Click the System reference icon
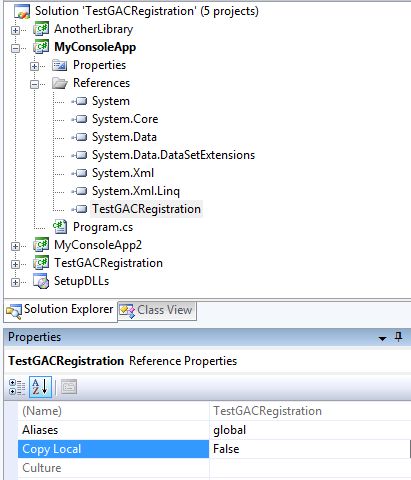Image resolution: width=411 pixels, height=480 pixels. click(79, 101)
